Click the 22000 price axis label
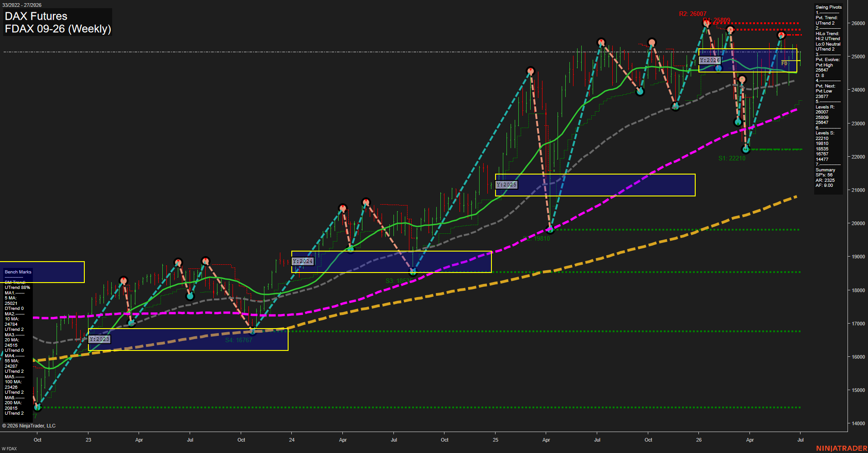This screenshot has height=453, width=868. point(858,157)
